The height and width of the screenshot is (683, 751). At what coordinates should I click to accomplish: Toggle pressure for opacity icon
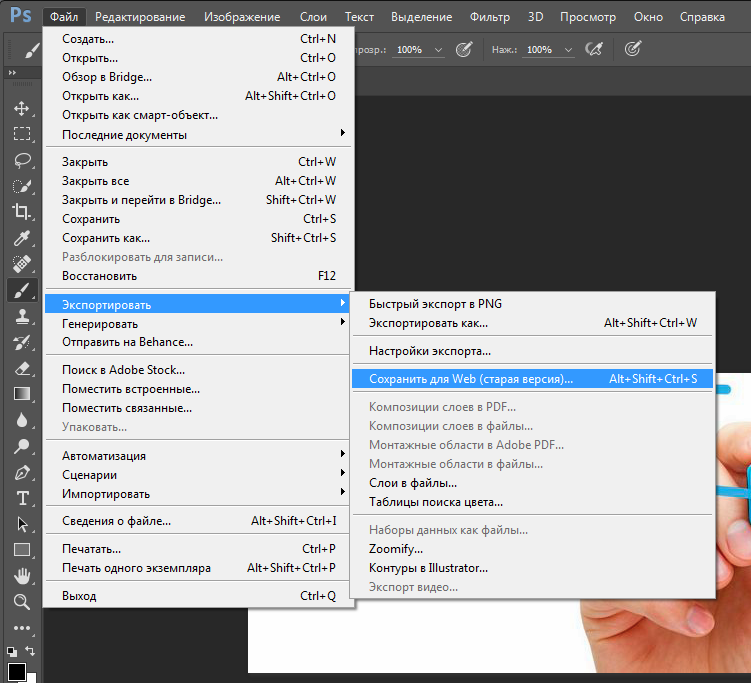464,49
